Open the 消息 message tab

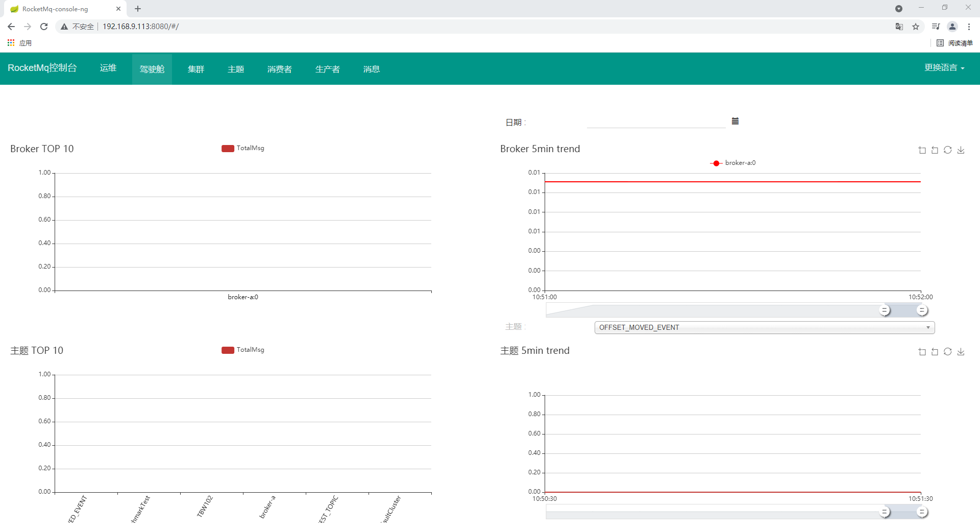point(372,69)
